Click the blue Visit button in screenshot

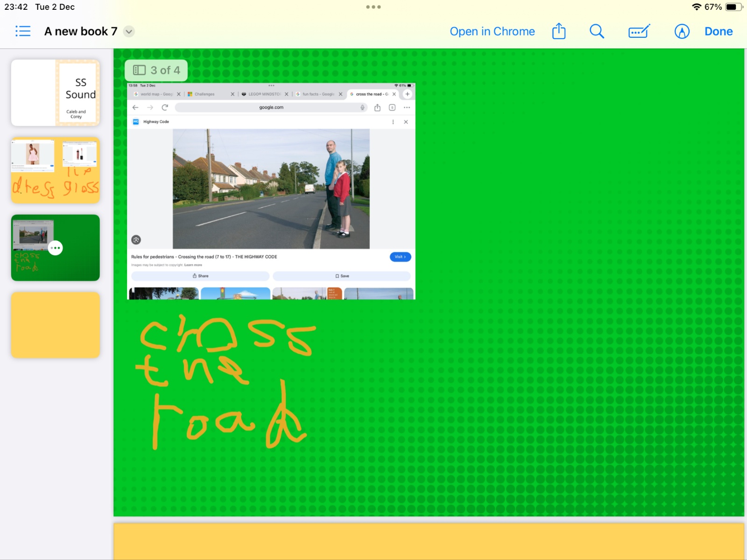(400, 257)
